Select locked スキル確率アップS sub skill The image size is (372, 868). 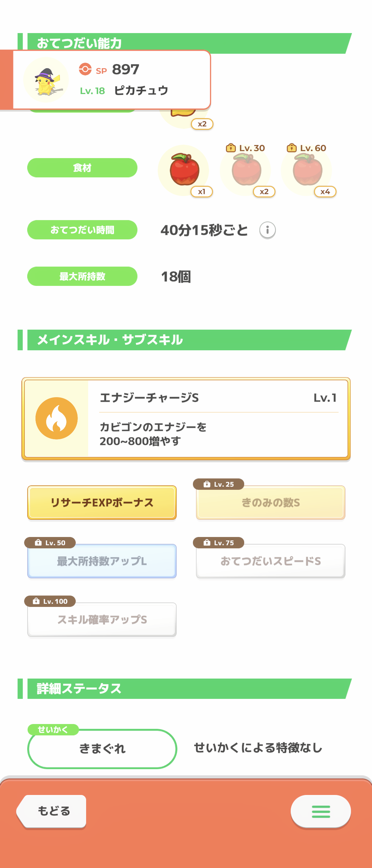(102, 620)
